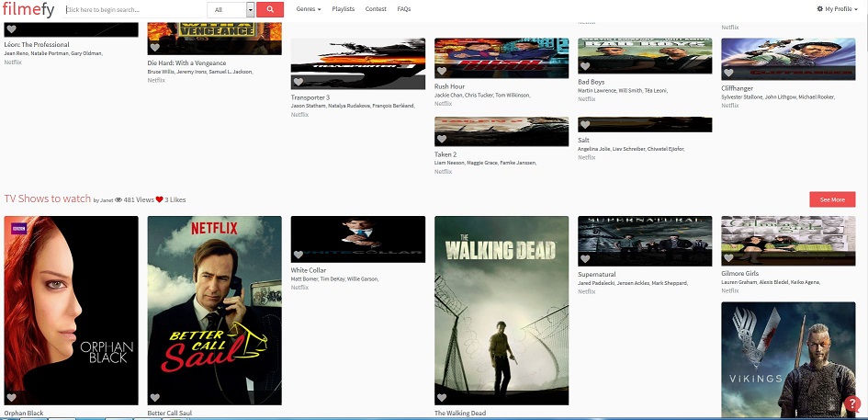Open the All search category dropdown

pos(231,9)
